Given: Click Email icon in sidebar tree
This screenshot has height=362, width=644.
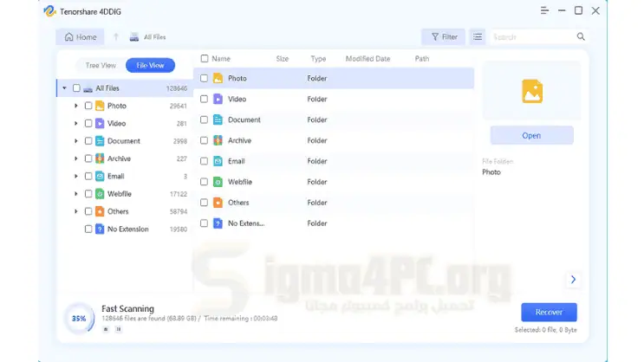Looking at the screenshot, I should click(x=100, y=177).
